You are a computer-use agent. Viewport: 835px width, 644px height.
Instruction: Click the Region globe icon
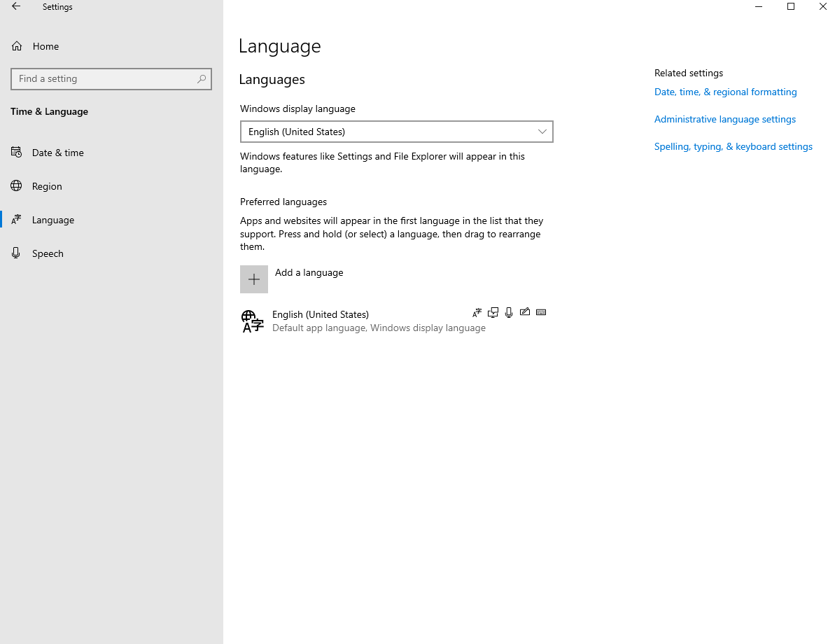17,186
